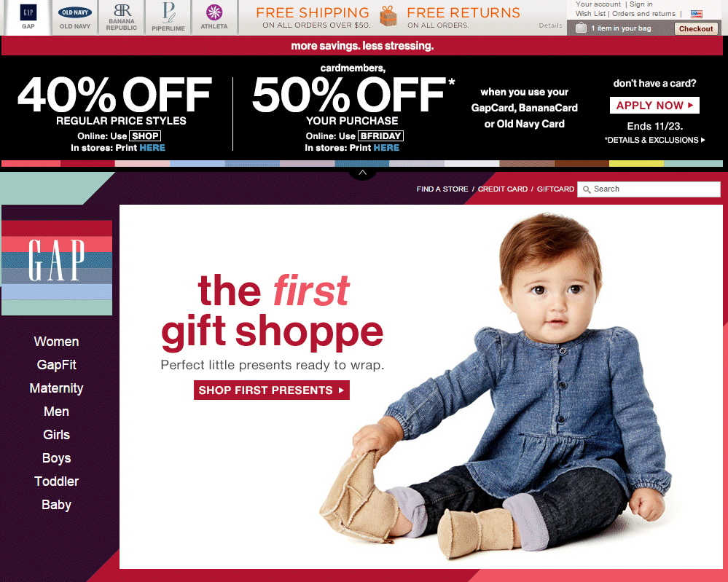
Task: Click the Gap logo tab at top
Action: 28,17
